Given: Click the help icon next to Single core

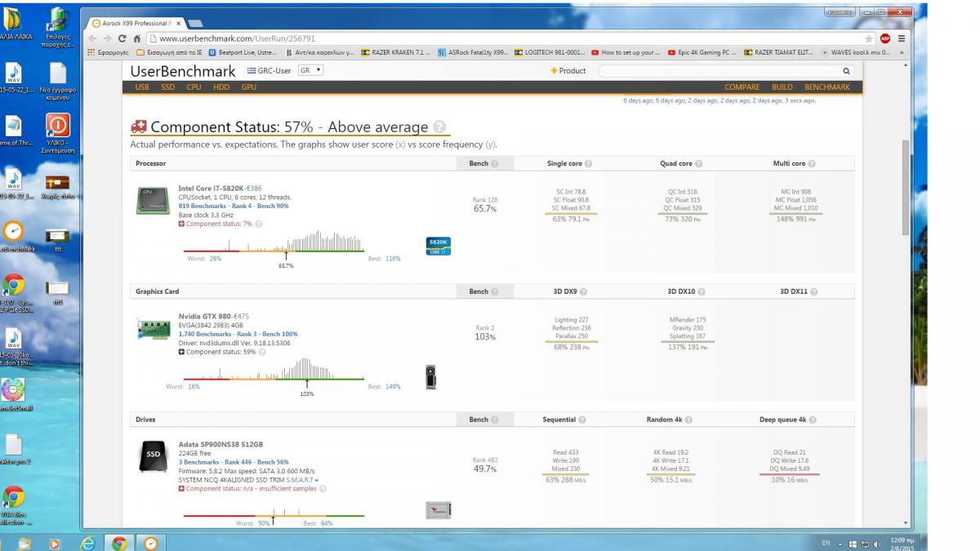Looking at the screenshot, I should click(588, 163).
